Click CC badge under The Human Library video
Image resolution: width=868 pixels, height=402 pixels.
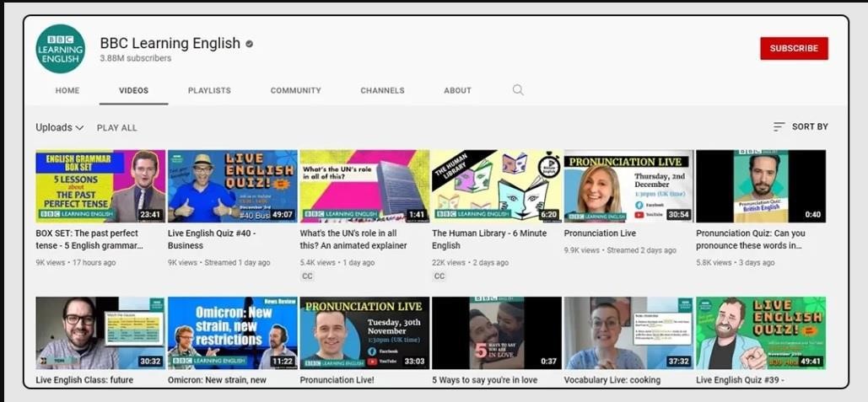[x=439, y=276]
